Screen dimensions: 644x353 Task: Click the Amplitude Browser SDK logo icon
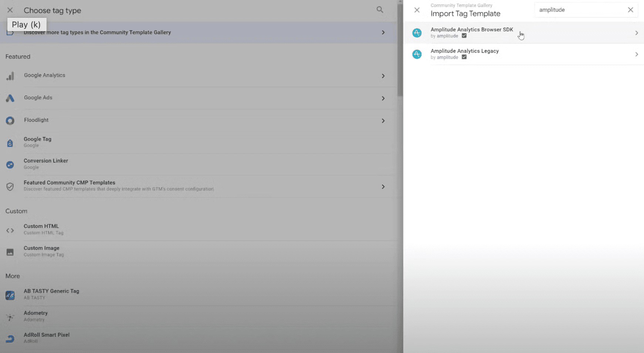click(417, 33)
